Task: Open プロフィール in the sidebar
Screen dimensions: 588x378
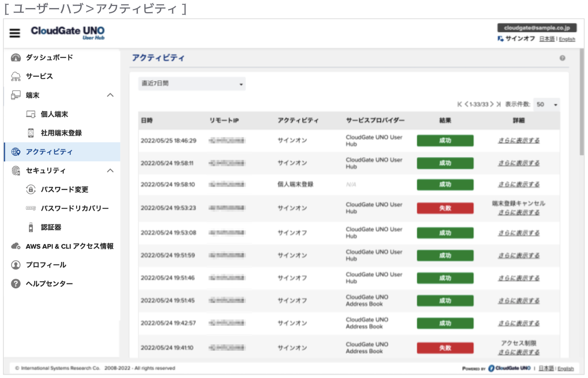Action: (x=46, y=265)
